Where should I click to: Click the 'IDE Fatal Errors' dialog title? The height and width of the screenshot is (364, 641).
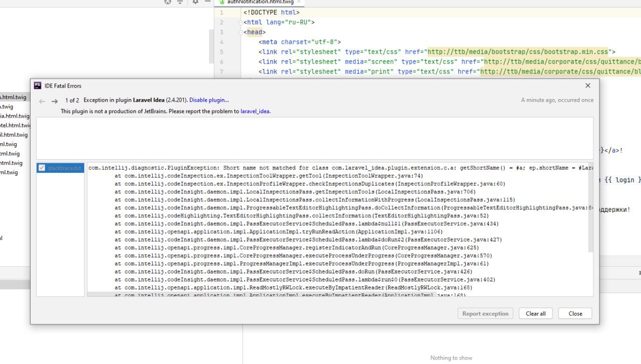(x=63, y=86)
